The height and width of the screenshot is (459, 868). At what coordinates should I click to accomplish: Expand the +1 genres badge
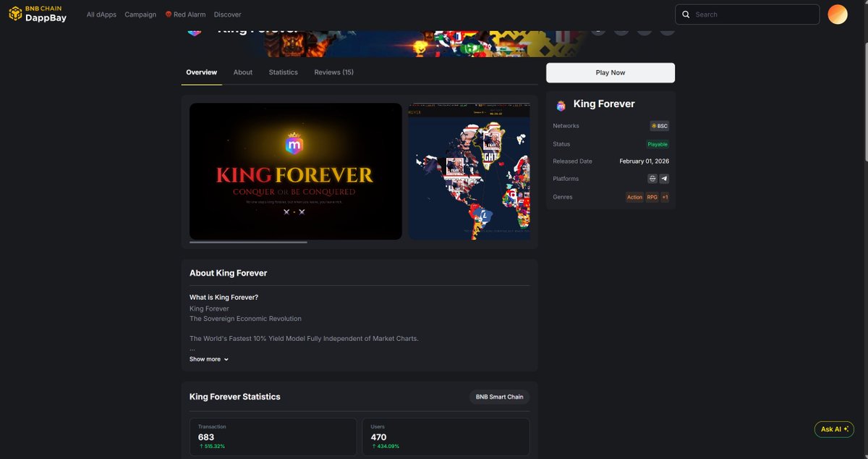tap(665, 197)
